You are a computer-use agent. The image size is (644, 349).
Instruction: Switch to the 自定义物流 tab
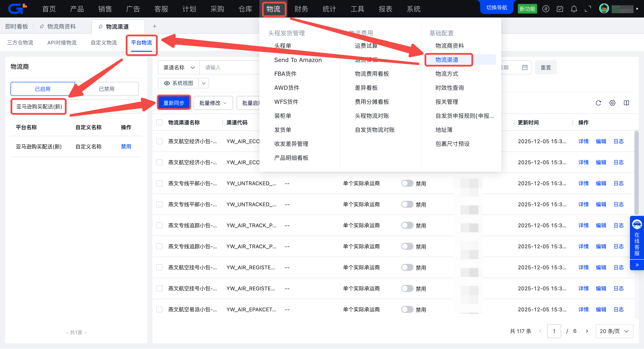tap(104, 43)
